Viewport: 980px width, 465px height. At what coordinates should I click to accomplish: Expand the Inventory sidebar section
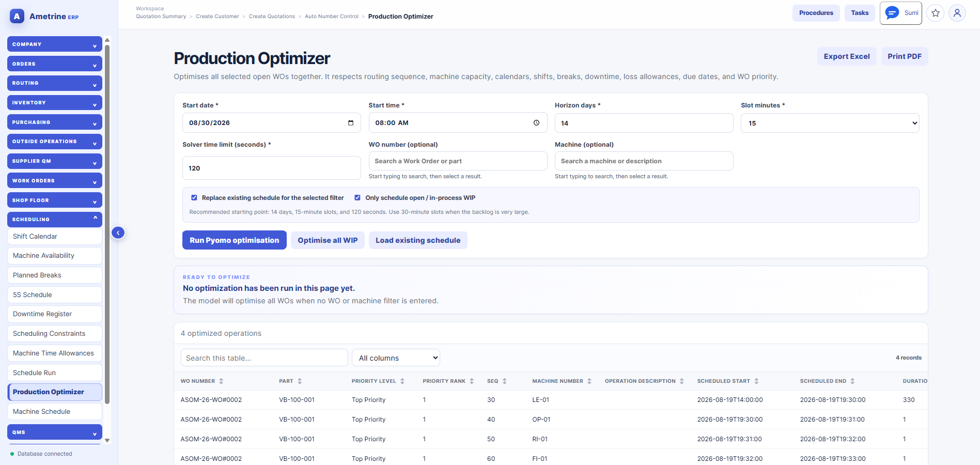click(55, 103)
